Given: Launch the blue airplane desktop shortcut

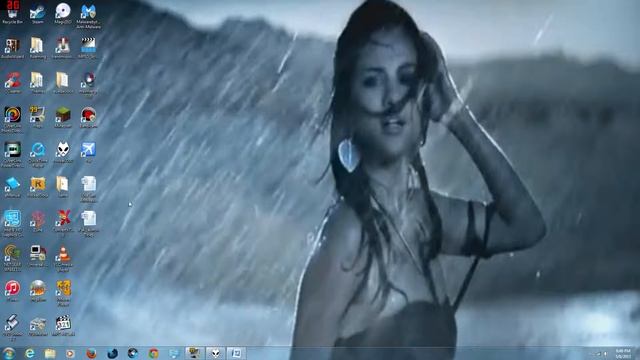Looking at the screenshot, I should tap(88, 152).
